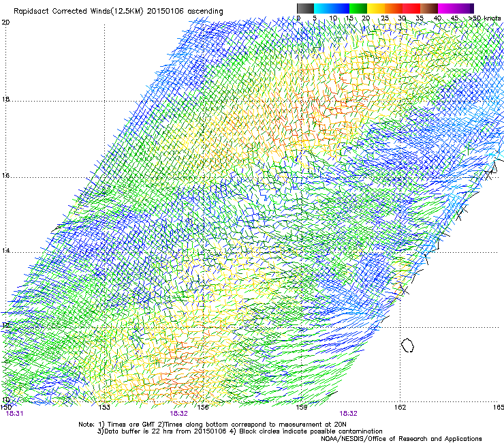The width and height of the screenshot is (504, 443).
Task: Click the dark purple 45-50 knots segment
Action: pyautogui.click(x=464, y=8)
